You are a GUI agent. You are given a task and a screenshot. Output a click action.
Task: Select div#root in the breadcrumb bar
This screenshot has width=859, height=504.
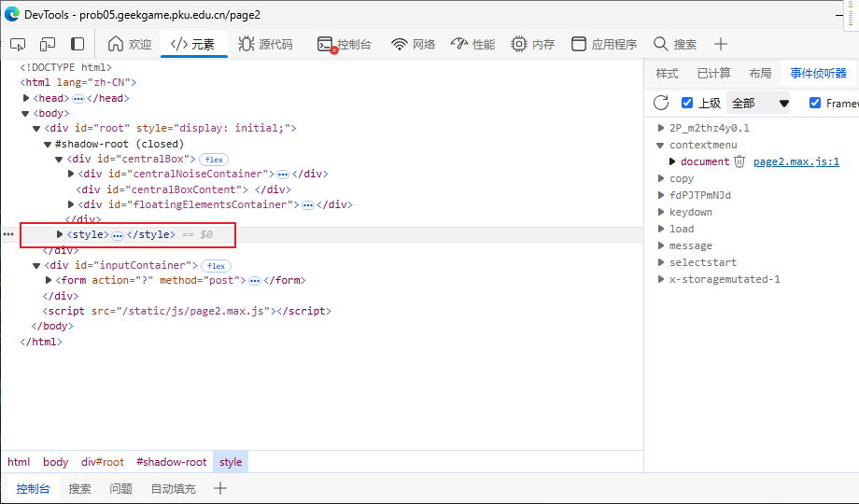(102, 462)
